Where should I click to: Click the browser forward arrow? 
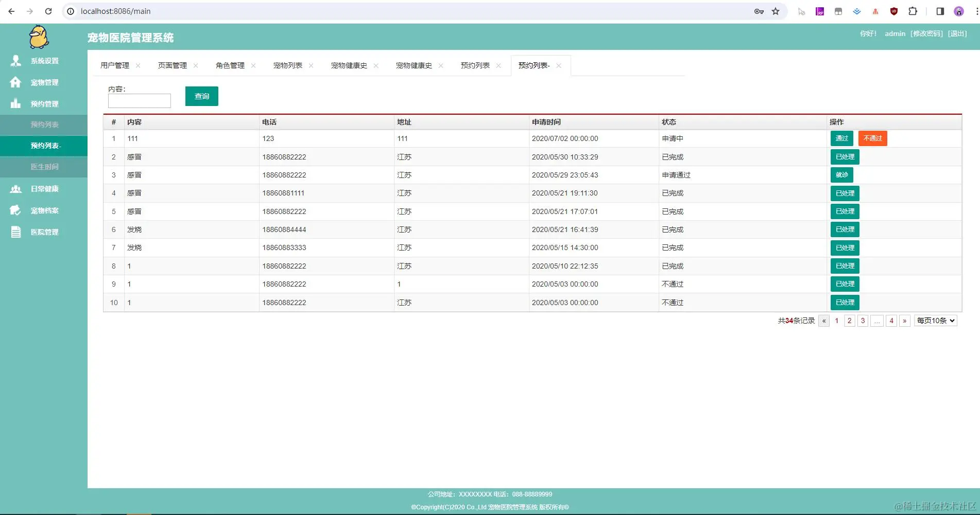coord(30,11)
